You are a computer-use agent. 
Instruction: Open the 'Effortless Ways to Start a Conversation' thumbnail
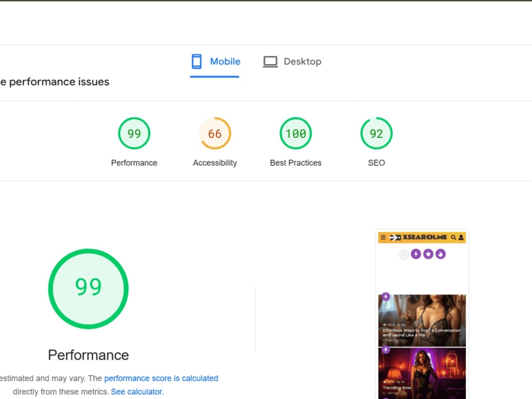click(x=422, y=320)
